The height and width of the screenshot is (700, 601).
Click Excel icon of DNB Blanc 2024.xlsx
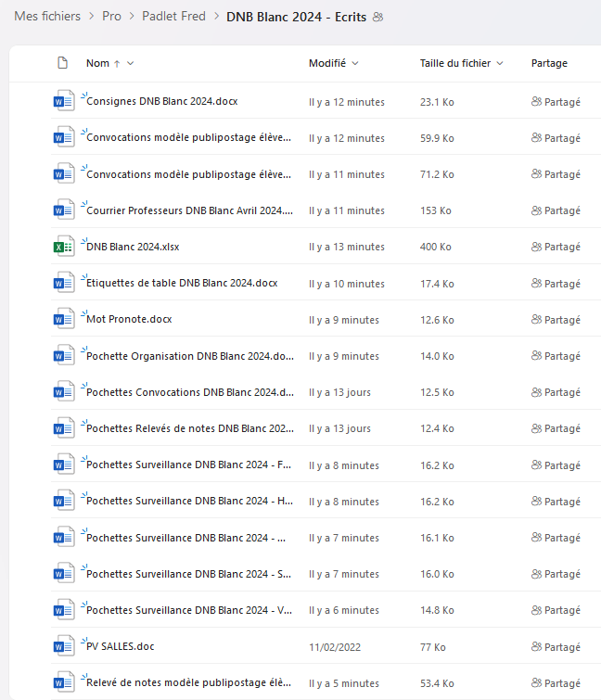pyautogui.click(x=63, y=247)
